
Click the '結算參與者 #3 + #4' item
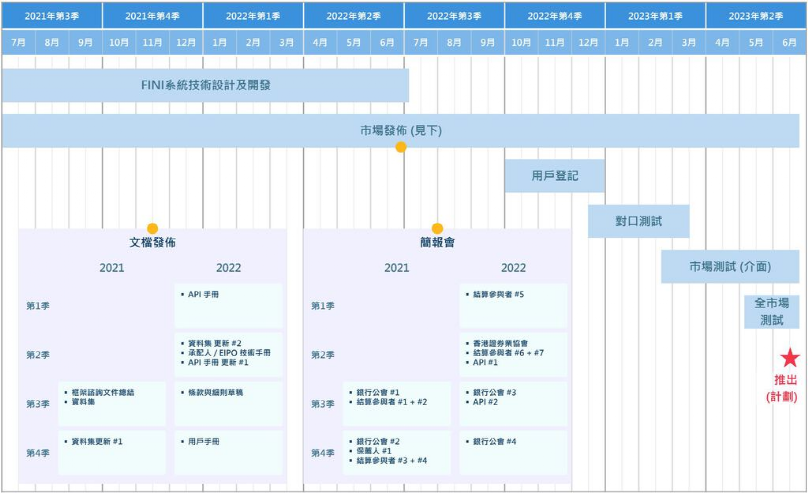(392, 461)
